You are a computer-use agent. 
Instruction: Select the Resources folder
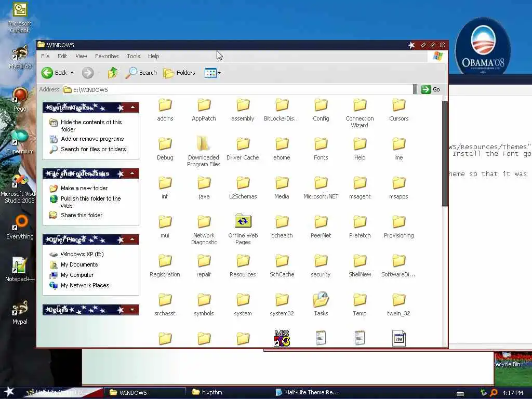coord(243,265)
